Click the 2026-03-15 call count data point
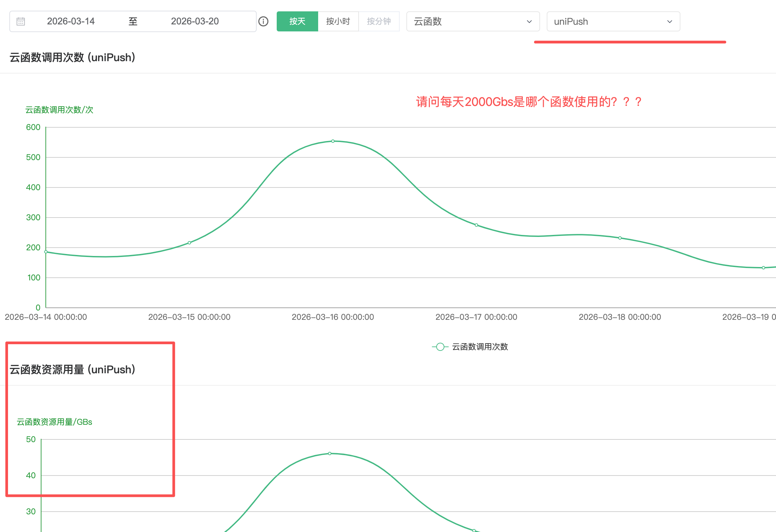 pos(189,243)
